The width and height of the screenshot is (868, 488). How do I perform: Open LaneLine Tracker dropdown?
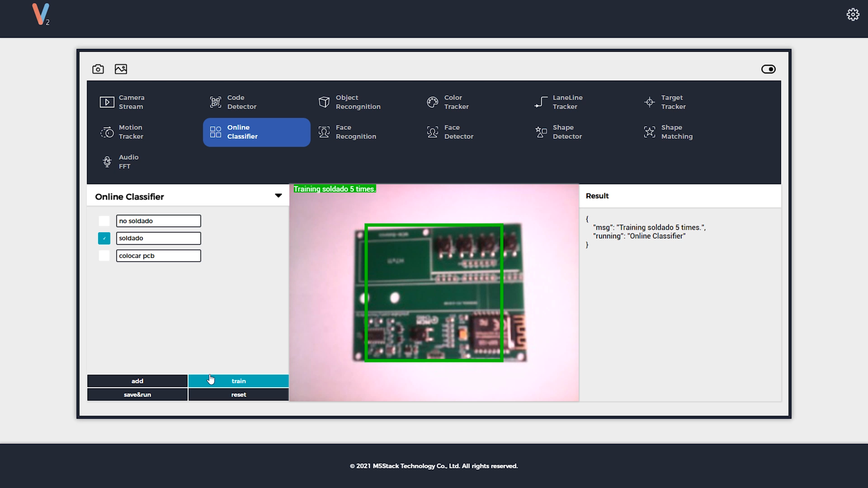point(567,102)
